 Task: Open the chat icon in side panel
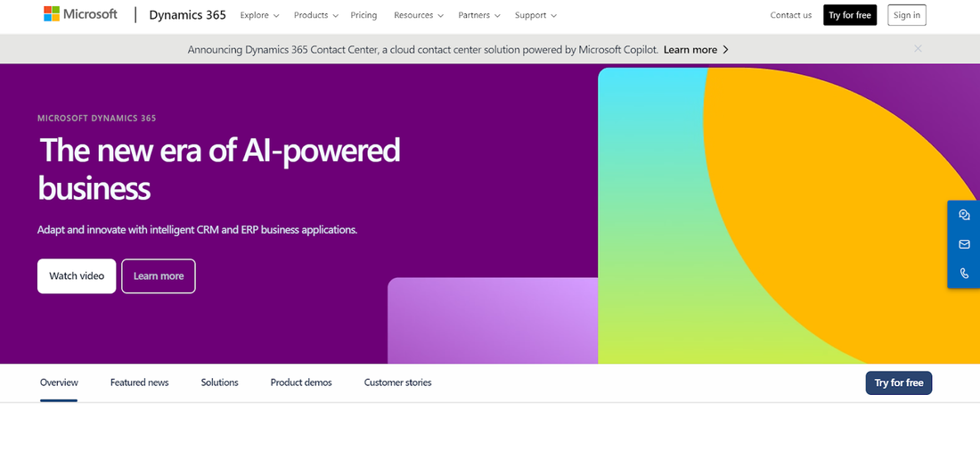click(964, 215)
